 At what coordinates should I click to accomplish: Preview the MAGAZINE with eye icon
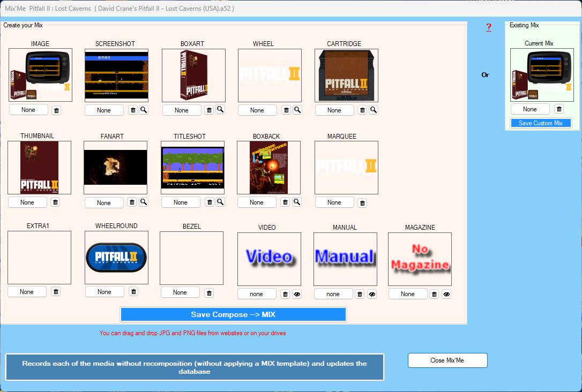(446, 294)
